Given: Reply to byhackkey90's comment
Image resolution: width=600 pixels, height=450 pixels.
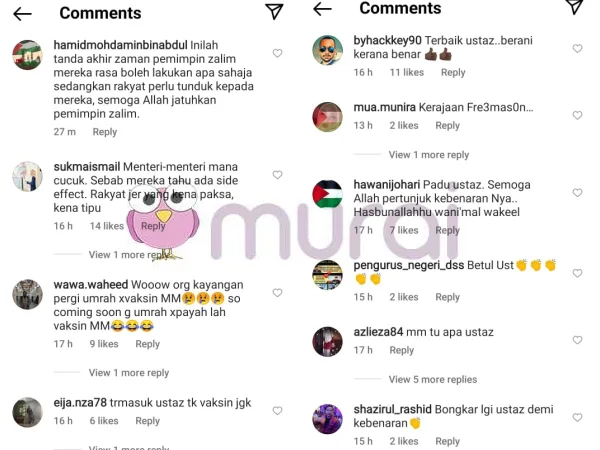Looking at the screenshot, I should [453, 72].
